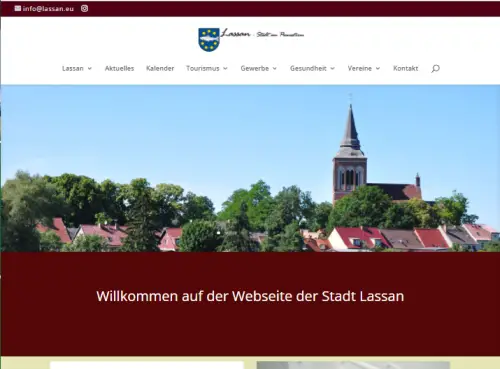500x369 pixels.
Task: Expand the Gesundheit dropdown arrow
Action: click(332, 69)
